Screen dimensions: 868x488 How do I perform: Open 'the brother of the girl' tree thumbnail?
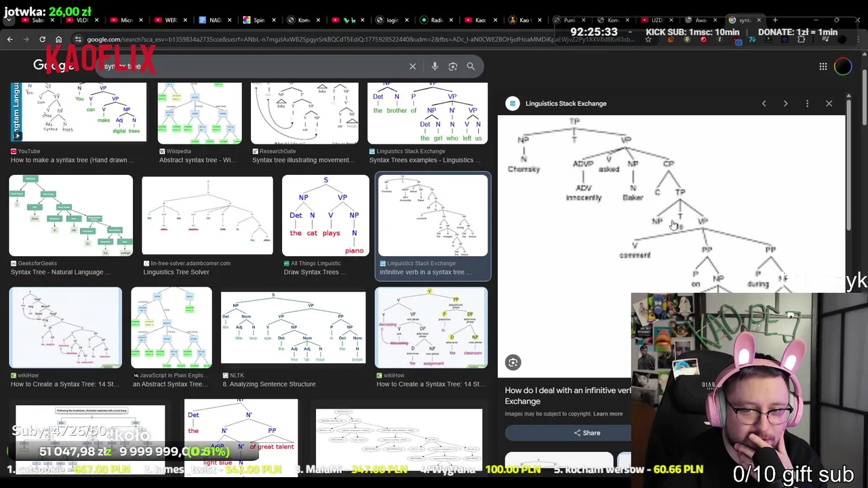tap(427, 113)
